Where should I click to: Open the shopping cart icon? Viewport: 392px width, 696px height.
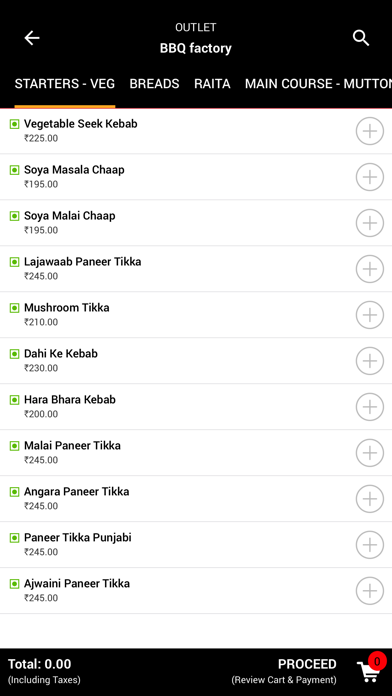point(369,672)
